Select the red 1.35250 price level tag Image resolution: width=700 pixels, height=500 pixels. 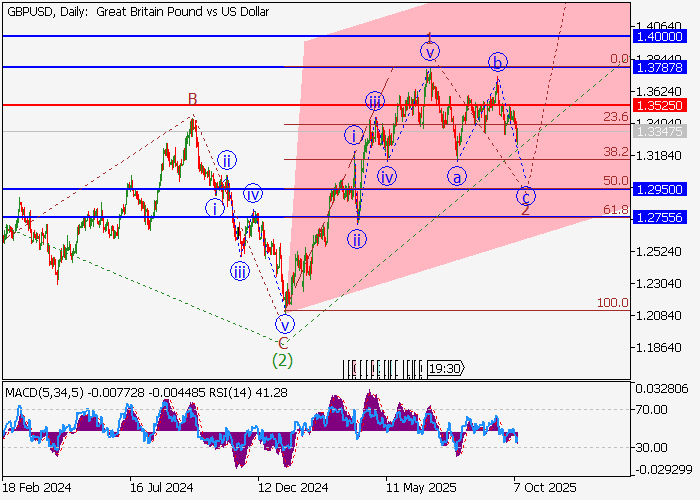(x=664, y=104)
